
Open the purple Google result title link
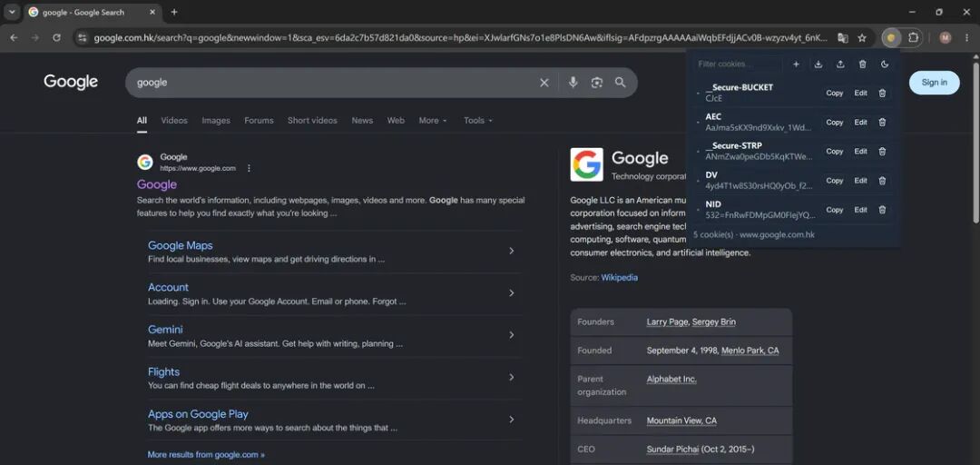[157, 184]
